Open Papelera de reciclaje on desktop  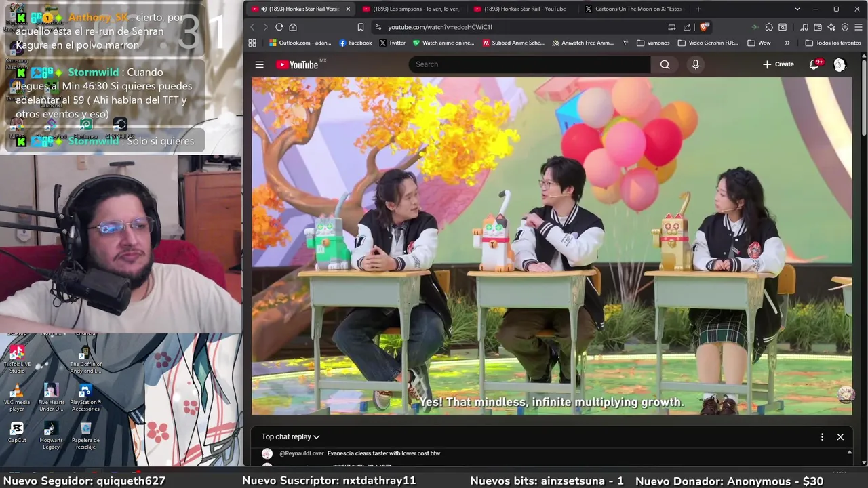point(85,434)
